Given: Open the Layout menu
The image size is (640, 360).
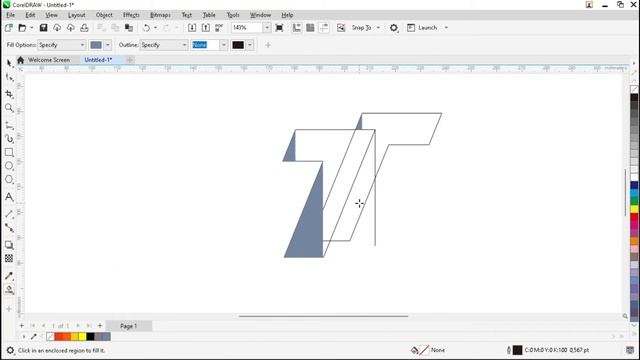Looking at the screenshot, I should [76, 15].
